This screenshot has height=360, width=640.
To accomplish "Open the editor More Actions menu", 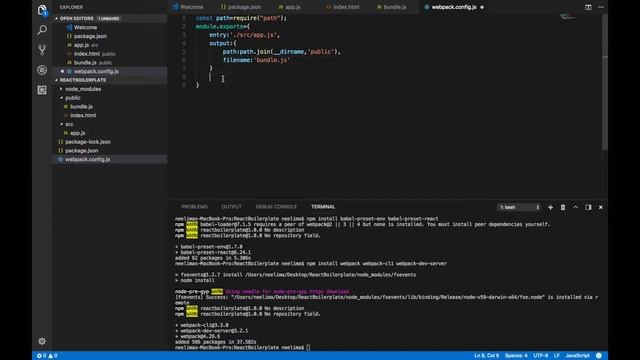I will tap(601, 7).
